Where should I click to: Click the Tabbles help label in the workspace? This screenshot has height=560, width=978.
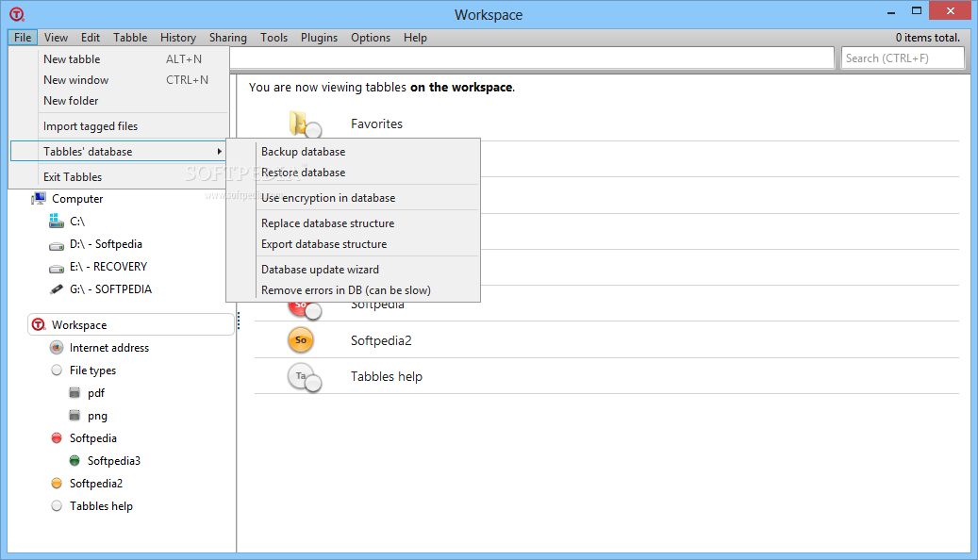387,377
